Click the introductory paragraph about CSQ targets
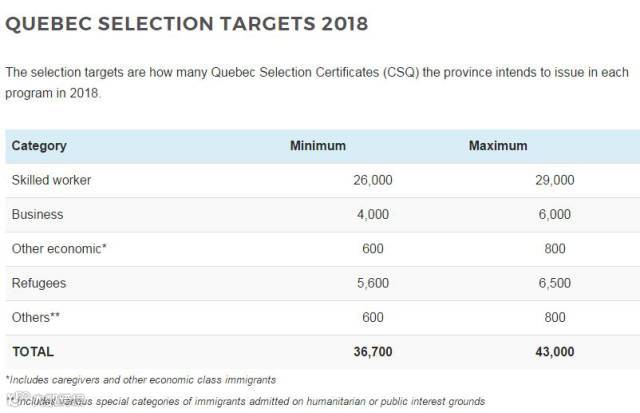Screen dimensions: 640x413 [x=318, y=82]
